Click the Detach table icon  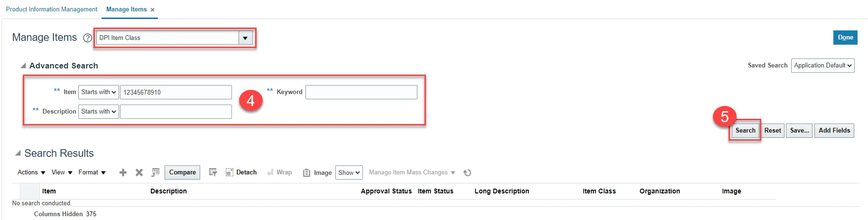241,172
